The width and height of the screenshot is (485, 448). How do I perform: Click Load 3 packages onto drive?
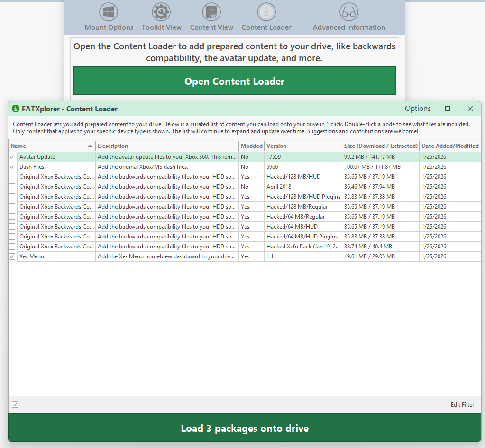[244, 428]
